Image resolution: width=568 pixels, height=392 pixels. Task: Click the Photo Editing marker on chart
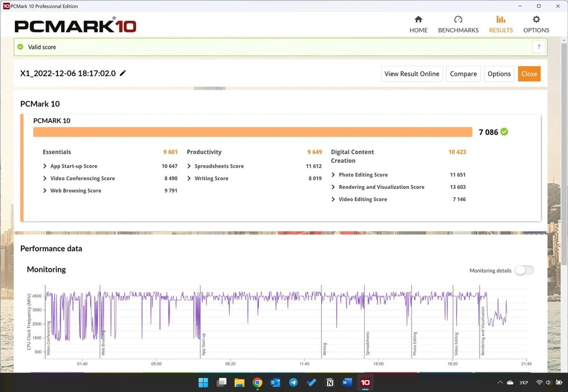tap(415, 344)
